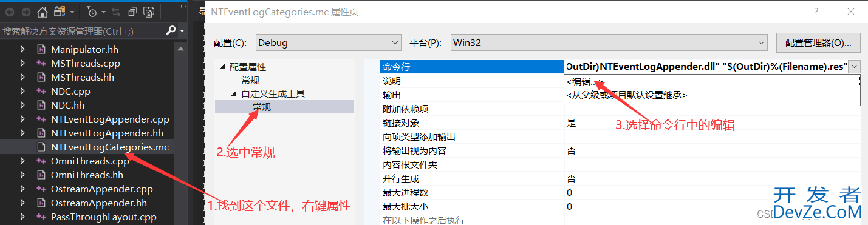Click the Forward navigation arrow in Solution Explorer
The height and width of the screenshot is (225, 868).
click(x=26, y=12)
